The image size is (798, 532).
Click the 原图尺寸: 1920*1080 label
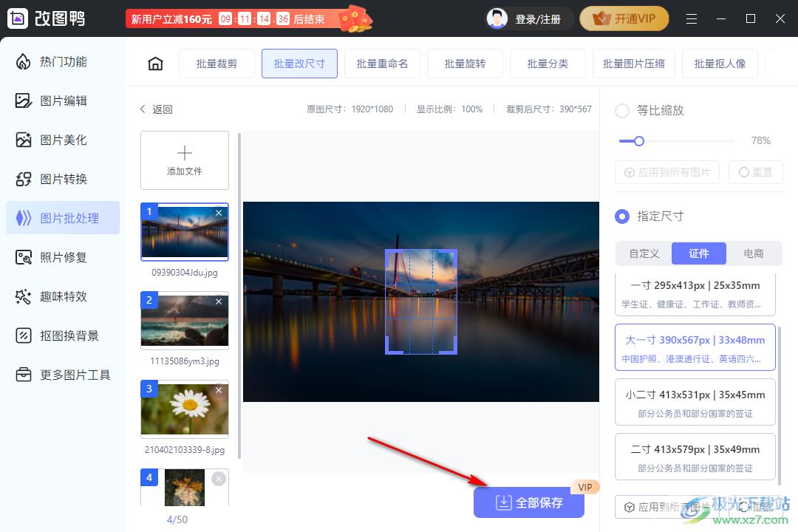[349, 109]
